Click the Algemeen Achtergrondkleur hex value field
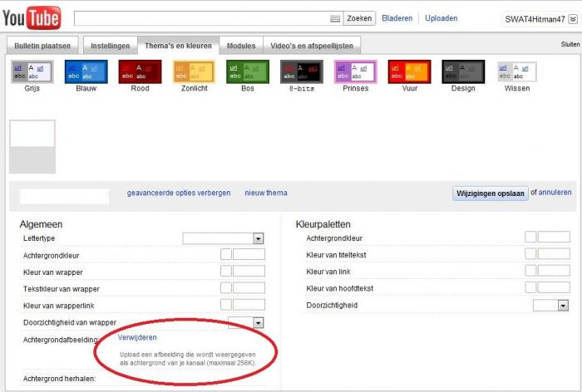 pos(249,254)
